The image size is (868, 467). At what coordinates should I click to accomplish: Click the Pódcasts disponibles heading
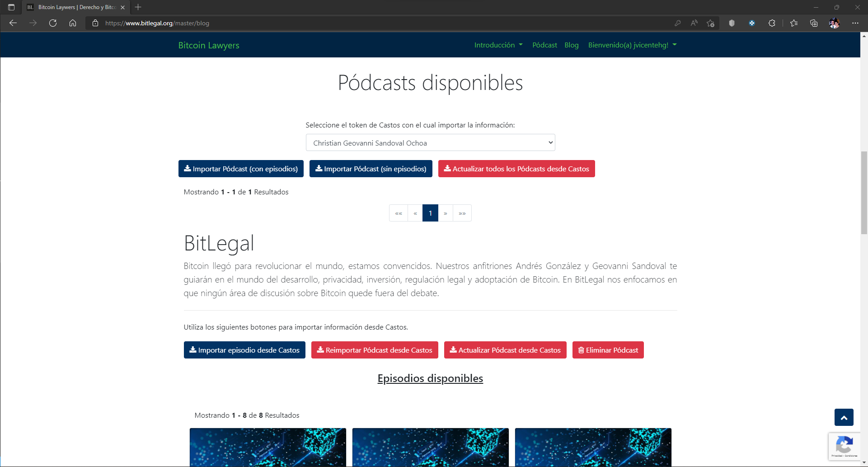pos(430,83)
